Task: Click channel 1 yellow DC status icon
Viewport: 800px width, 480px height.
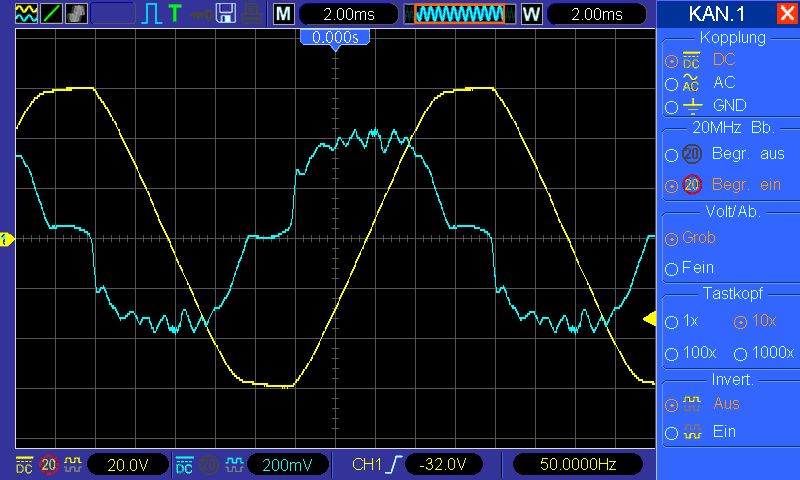Action: (x=24, y=465)
